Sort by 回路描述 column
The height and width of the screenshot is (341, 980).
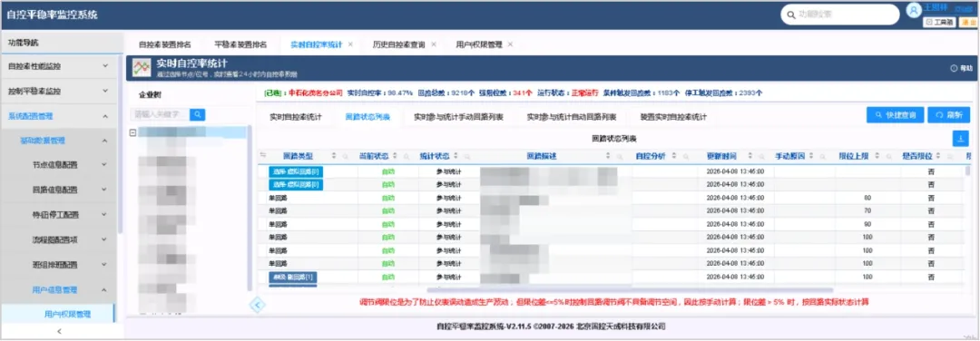607,155
